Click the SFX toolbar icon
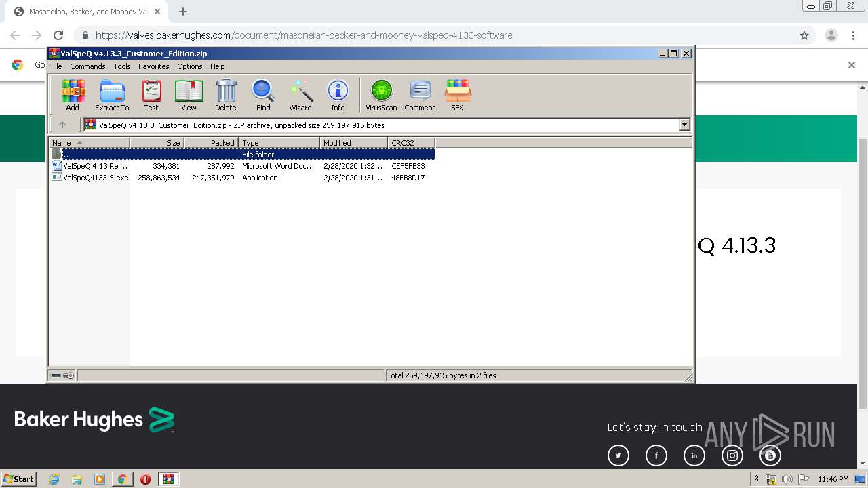Screen dimensions: 868x488 pyautogui.click(x=458, y=95)
